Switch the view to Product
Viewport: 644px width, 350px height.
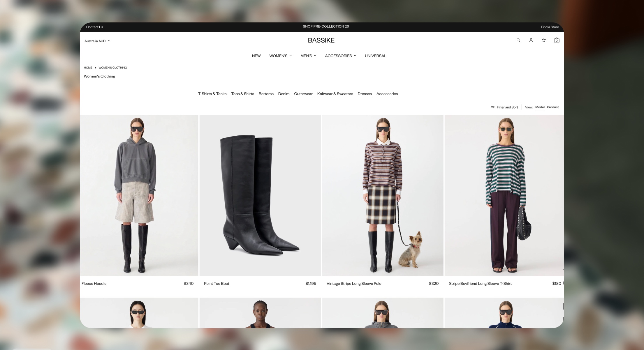(x=553, y=107)
